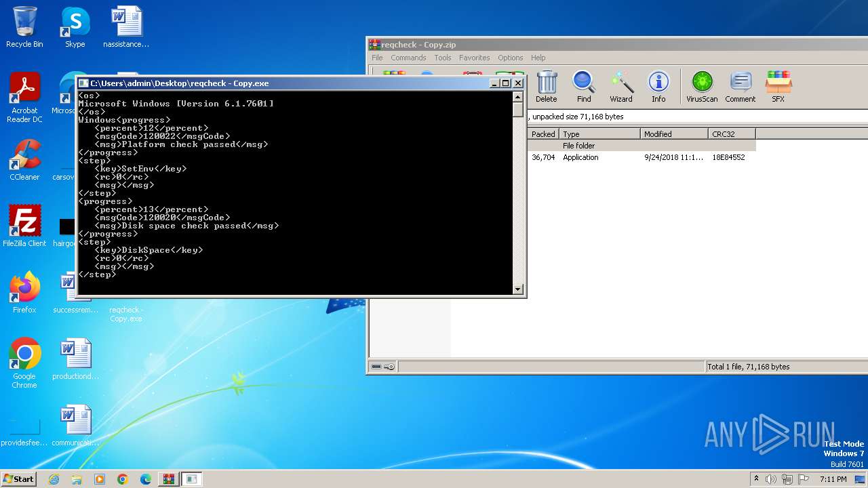This screenshot has height=488, width=868.
Task: Open the Find tool in WinRAR
Action: pyautogui.click(x=584, y=87)
